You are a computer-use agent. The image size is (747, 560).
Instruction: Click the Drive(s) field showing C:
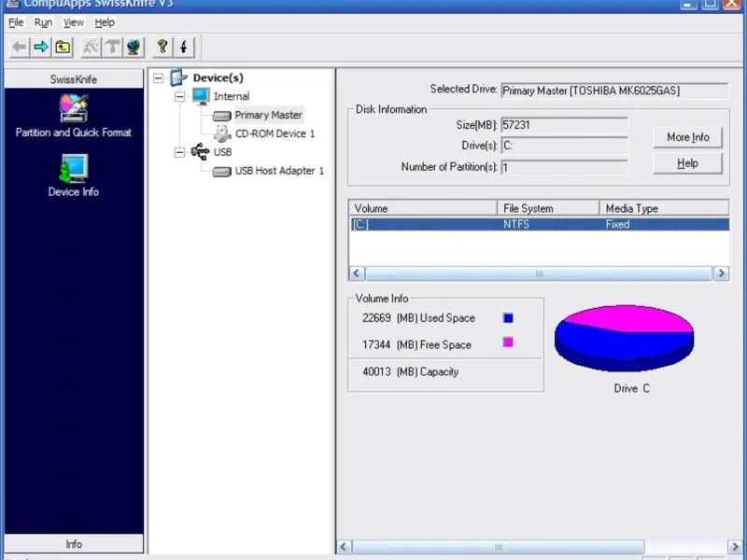(x=564, y=146)
